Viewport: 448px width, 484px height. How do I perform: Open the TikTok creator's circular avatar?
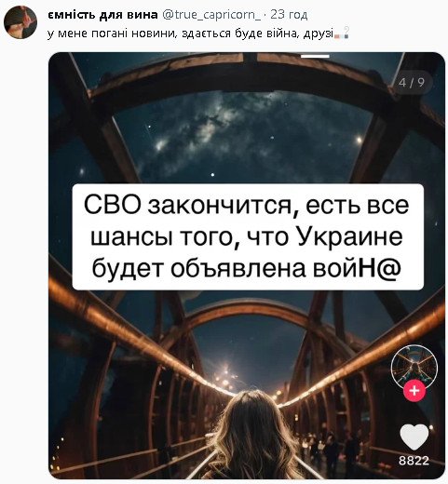tap(414, 366)
